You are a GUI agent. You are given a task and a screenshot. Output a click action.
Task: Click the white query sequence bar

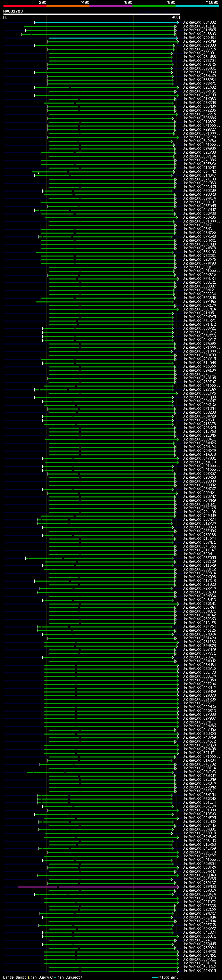92,15
